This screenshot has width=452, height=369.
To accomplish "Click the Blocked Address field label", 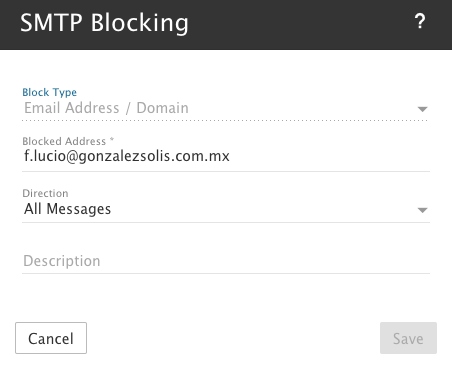I will coord(64,141).
